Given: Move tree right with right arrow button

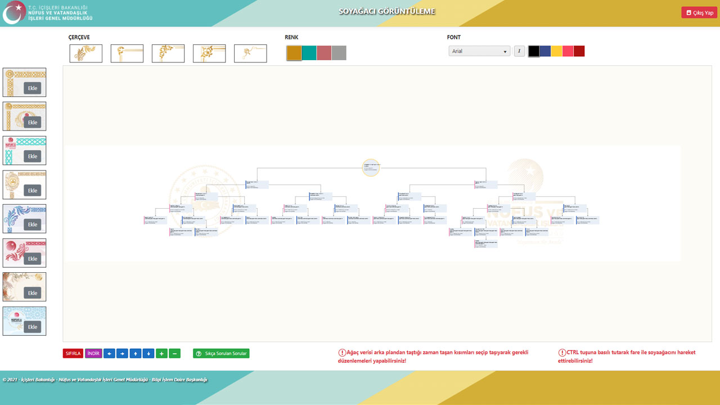Looking at the screenshot, I should click(x=122, y=353).
